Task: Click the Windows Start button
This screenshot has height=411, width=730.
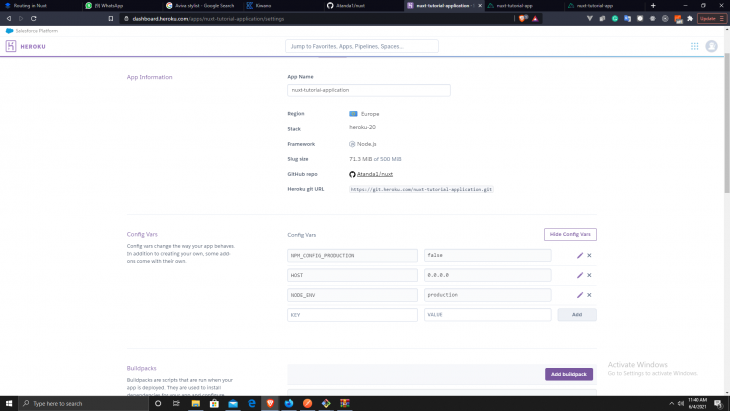Action: [x=10, y=403]
